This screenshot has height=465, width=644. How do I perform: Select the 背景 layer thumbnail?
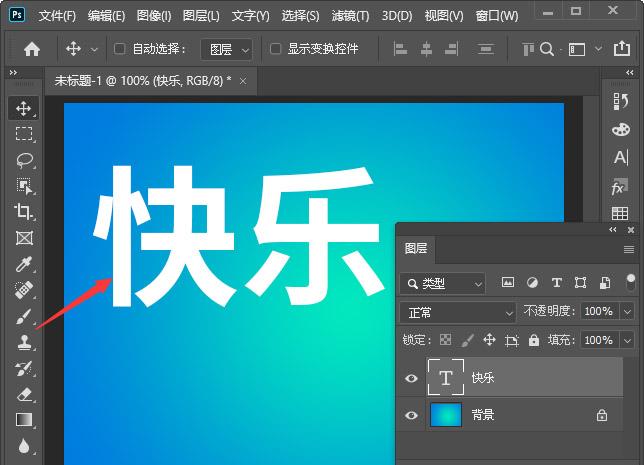pyautogui.click(x=446, y=415)
